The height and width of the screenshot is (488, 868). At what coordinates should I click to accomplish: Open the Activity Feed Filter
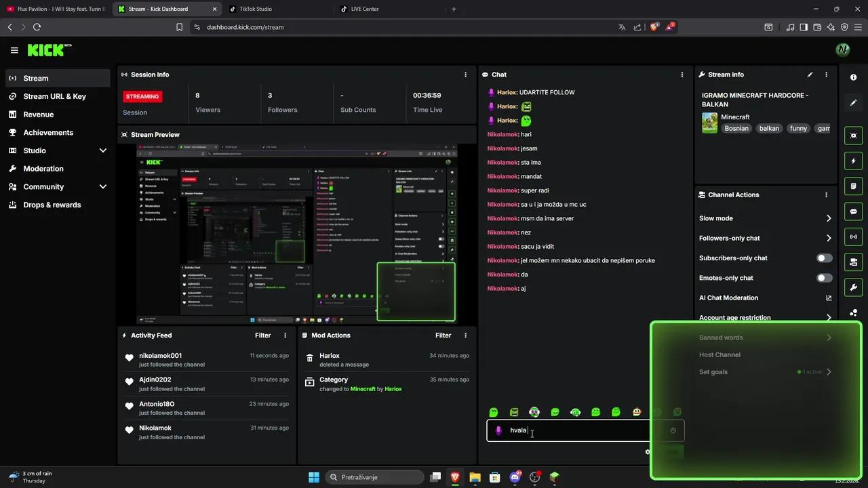(262, 335)
